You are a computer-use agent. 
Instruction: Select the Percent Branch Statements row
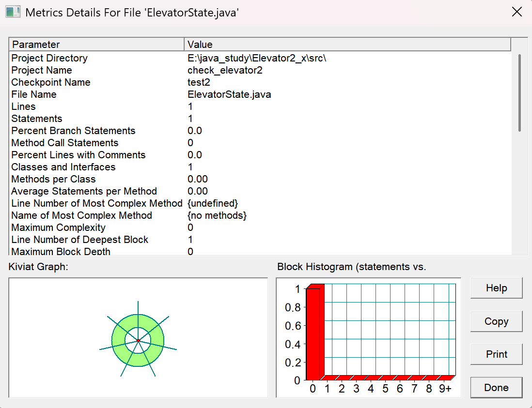tap(261, 131)
